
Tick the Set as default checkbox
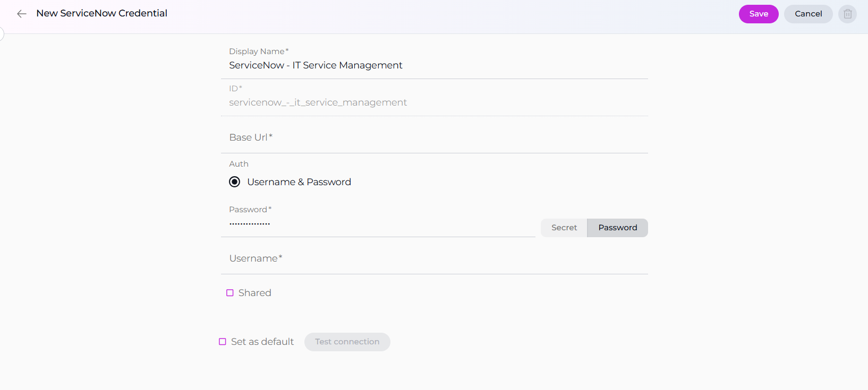coord(223,342)
